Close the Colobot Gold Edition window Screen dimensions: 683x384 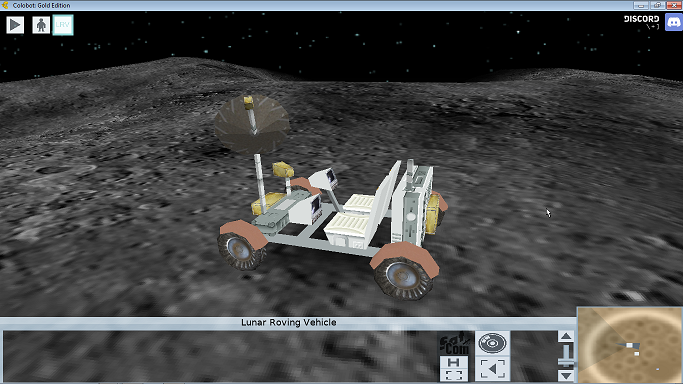click(x=674, y=5)
